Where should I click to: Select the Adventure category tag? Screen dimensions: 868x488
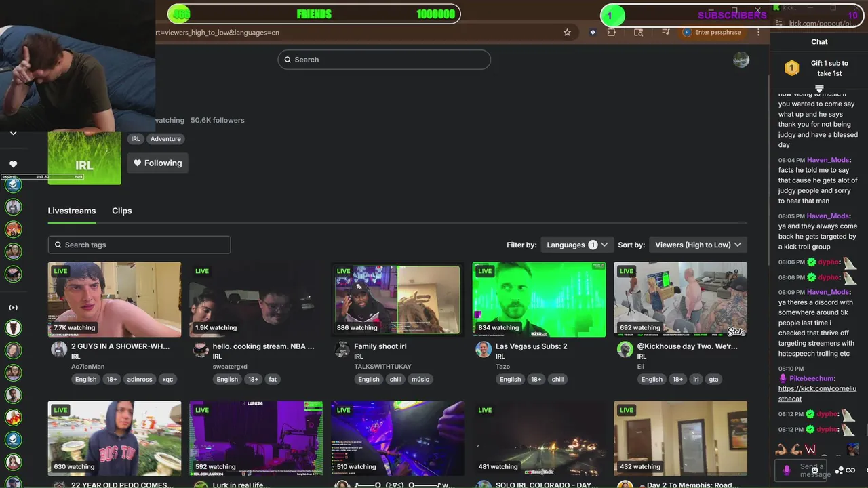pyautogui.click(x=165, y=139)
